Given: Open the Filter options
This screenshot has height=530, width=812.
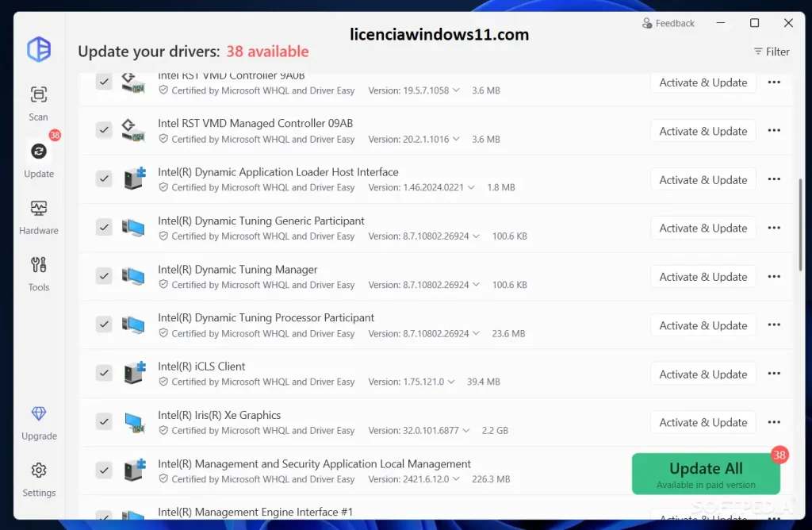Looking at the screenshot, I should pos(772,52).
